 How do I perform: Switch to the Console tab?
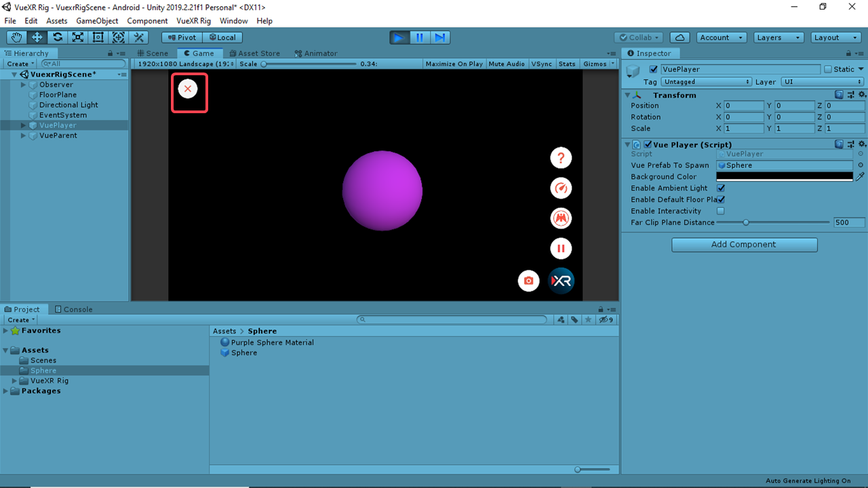[74, 310]
